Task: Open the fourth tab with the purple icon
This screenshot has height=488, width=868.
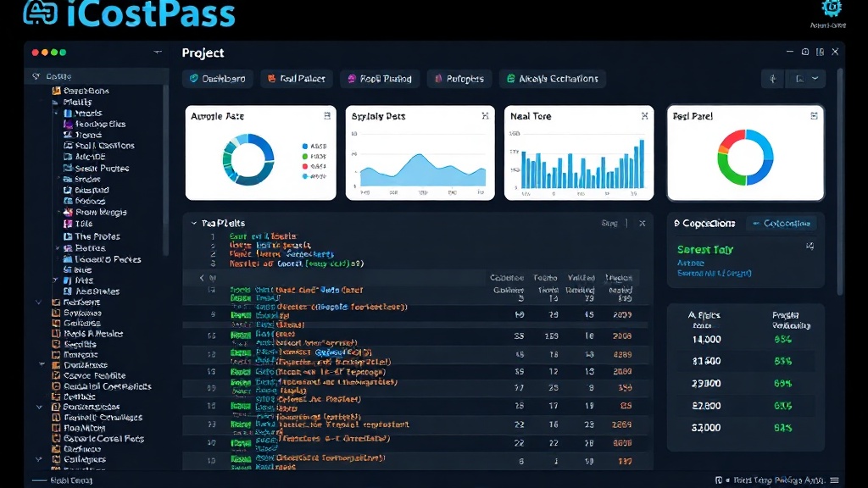Action: pos(459,79)
